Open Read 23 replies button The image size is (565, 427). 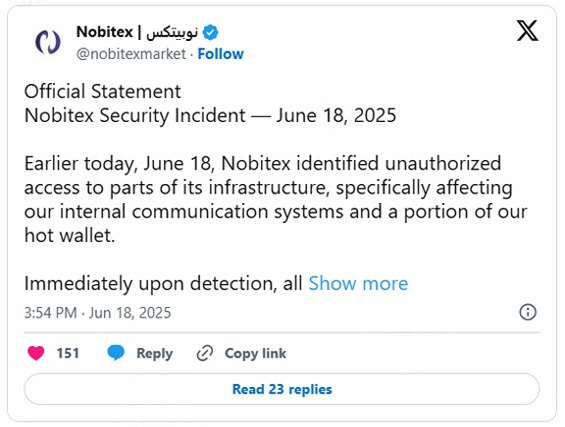pos(282,389)
